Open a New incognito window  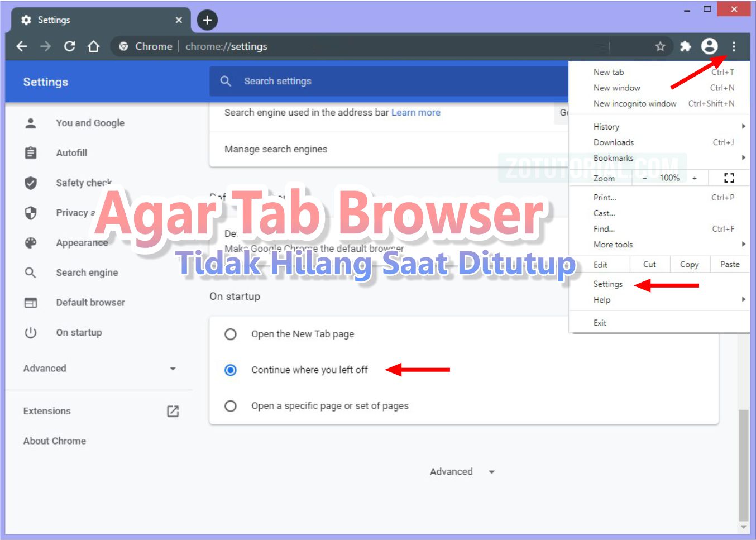(635, 103)
